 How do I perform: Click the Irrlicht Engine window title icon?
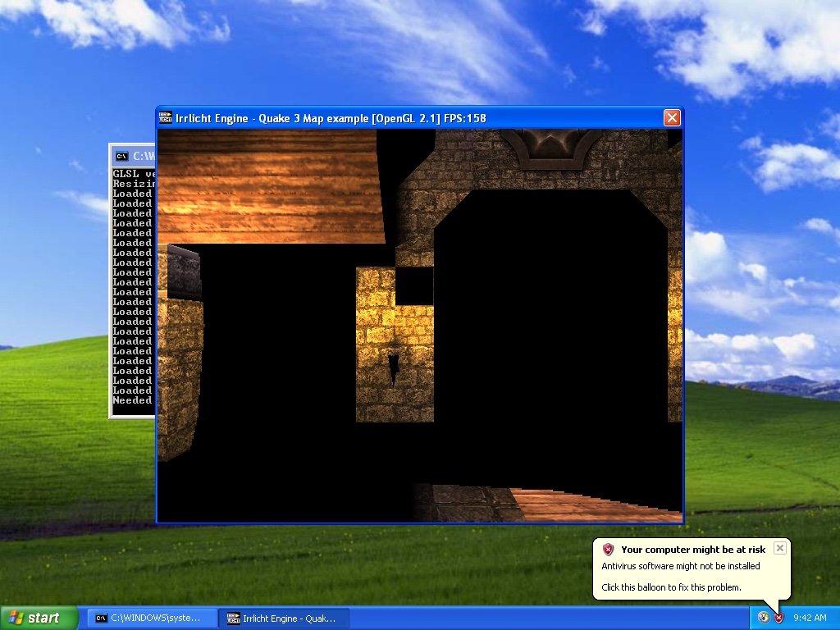[166, 117]
